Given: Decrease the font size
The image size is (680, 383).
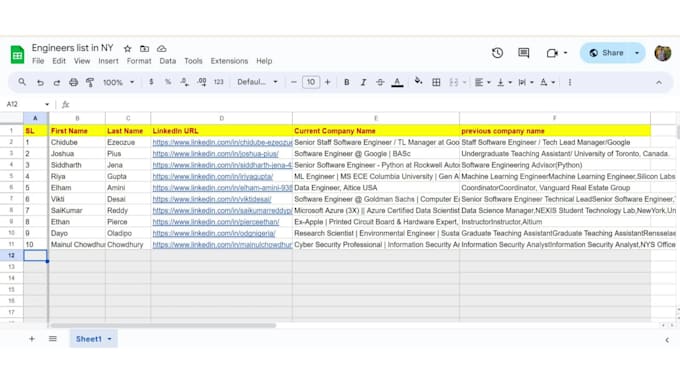Looking at the screenshot, I should coord(294,82).
